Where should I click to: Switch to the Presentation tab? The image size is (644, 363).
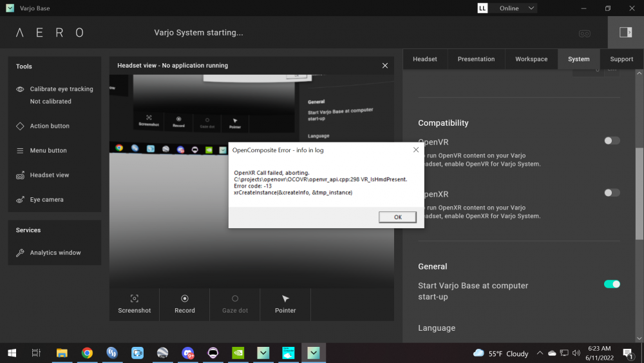pyautogui.click(x=476, y=59)
